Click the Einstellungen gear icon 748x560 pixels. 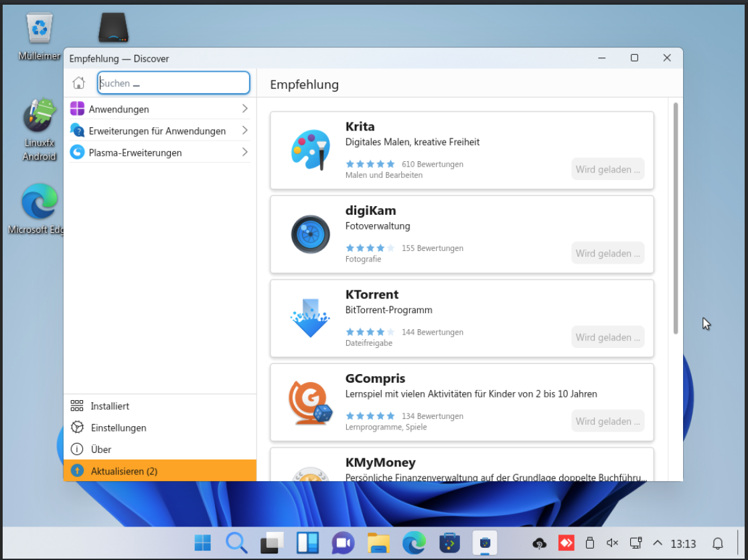(x=77, y=427)
